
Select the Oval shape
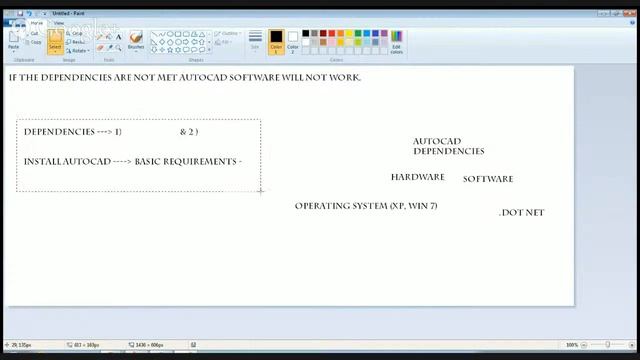tap(170, 34)
